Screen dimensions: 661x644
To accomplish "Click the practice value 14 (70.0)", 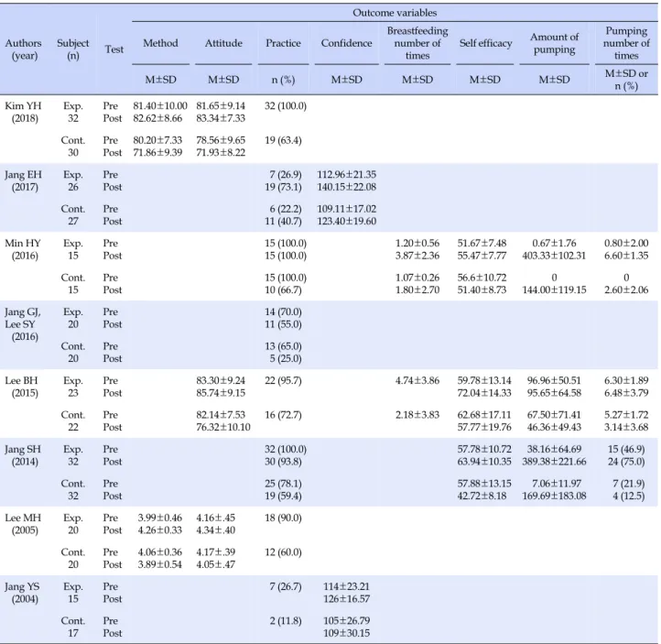I will (283, 312).
